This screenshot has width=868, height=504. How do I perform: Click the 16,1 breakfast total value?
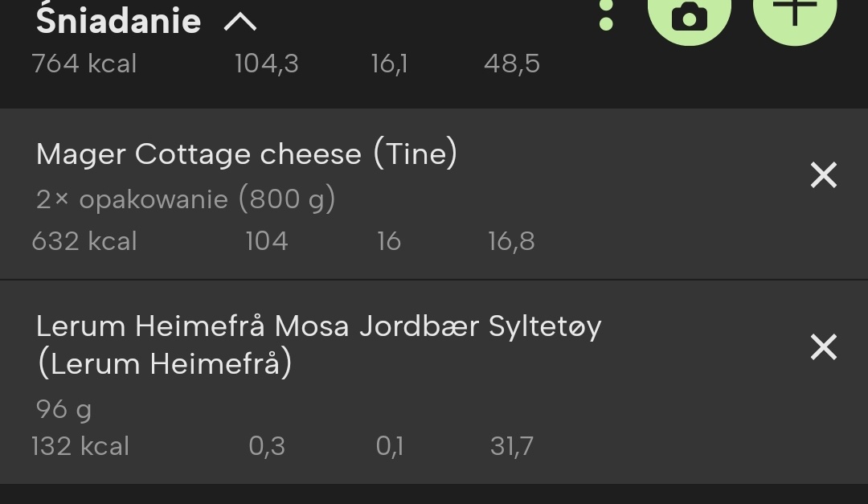[x=389, y=64]
